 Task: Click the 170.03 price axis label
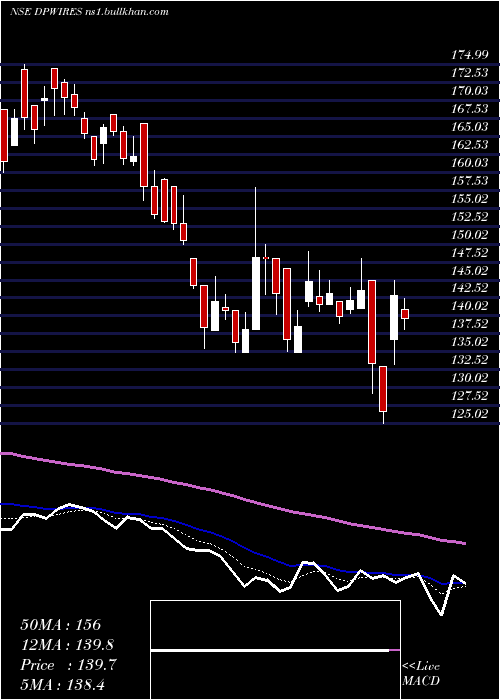(x=470, y=91)
